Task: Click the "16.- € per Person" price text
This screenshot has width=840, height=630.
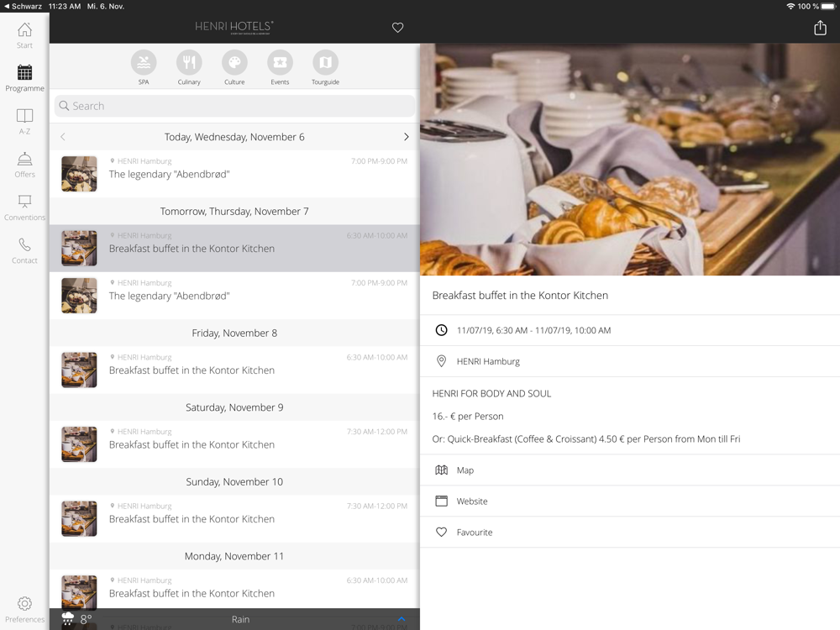Action: pos(468,417)
